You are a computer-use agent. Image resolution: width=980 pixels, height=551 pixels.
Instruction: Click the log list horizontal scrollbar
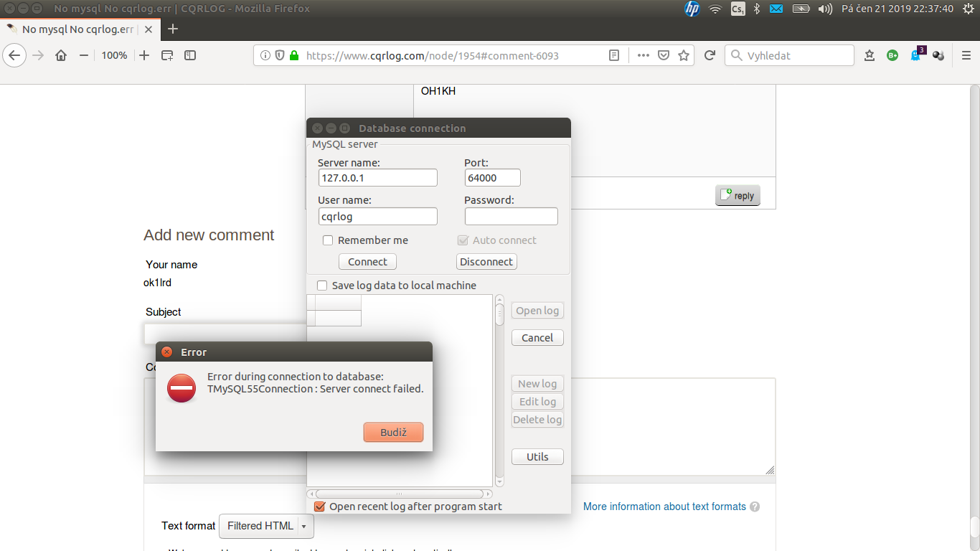point(400,494)
